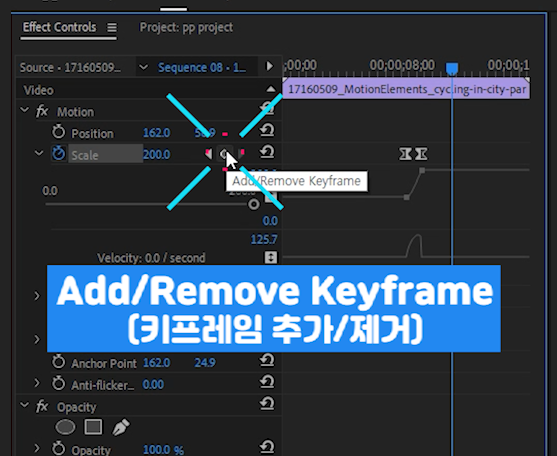The image size is (557, 456).
Task: Open the Effect Controls panel menu
Action: point(112,27)
